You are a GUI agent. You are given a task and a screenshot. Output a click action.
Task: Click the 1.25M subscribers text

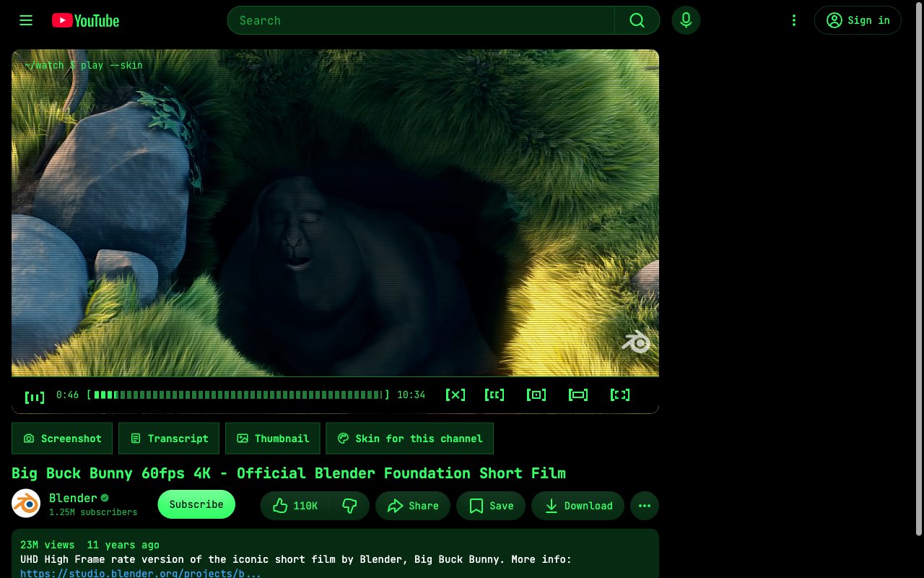tap(93, 512)
